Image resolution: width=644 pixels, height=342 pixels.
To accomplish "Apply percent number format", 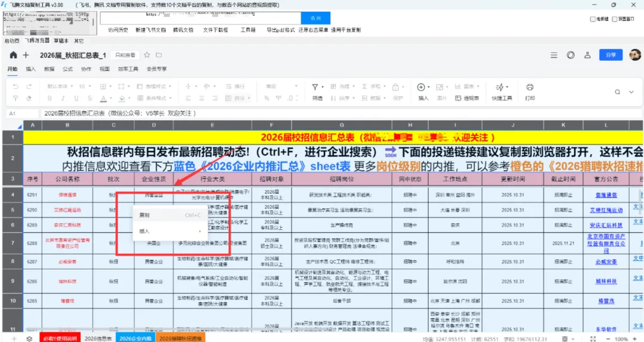I will point(267,98).
